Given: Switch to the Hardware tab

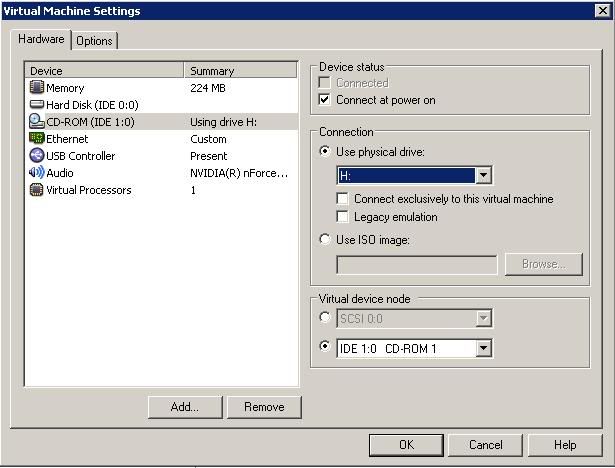Looking at the screenshot, I should (41, 40).
